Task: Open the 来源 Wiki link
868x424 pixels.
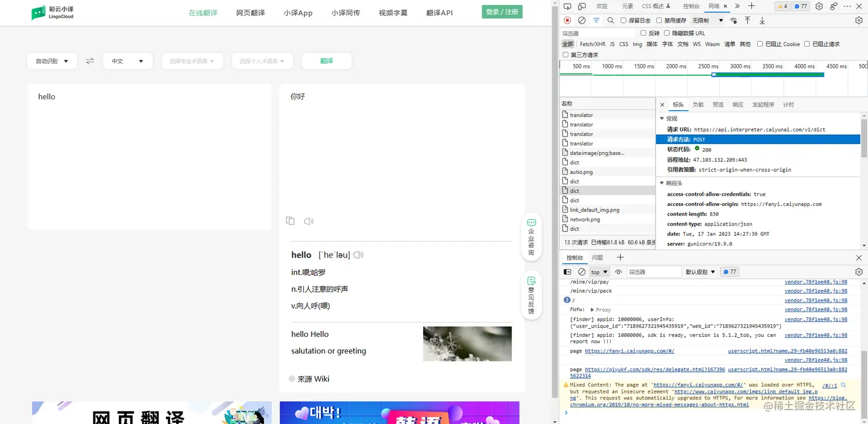Action: pyautogui.click(x=309, y=379)
